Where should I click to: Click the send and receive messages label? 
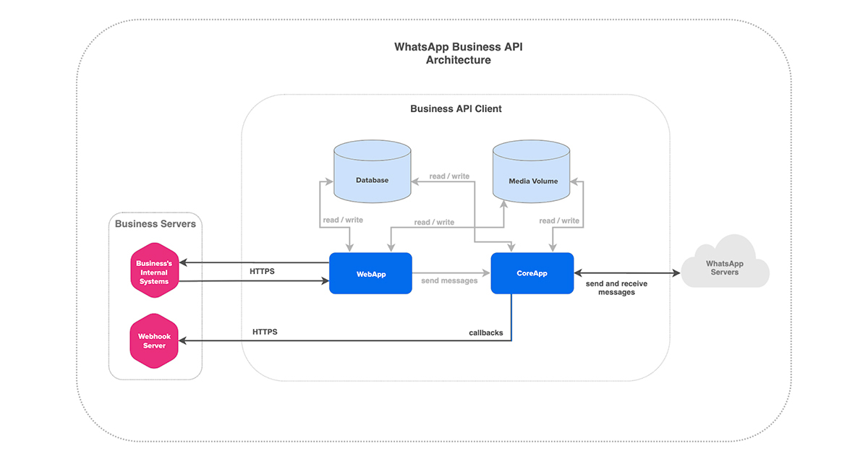tap(616, 288)
